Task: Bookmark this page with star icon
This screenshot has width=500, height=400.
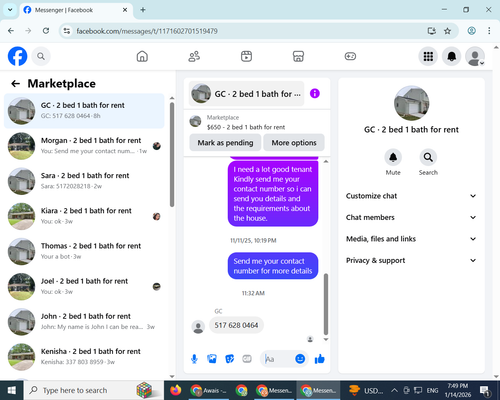Action: (447, 31)
